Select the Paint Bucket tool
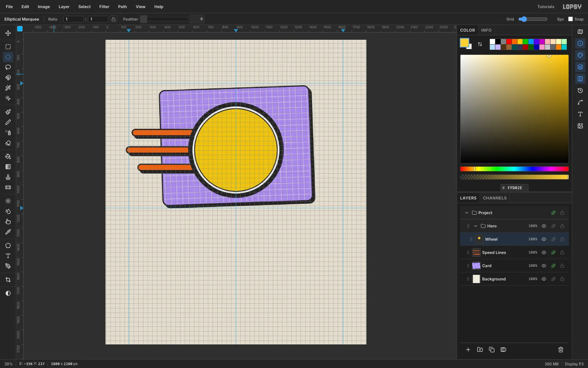The width and height of the screenshot is (588, 368). point(8,156)
